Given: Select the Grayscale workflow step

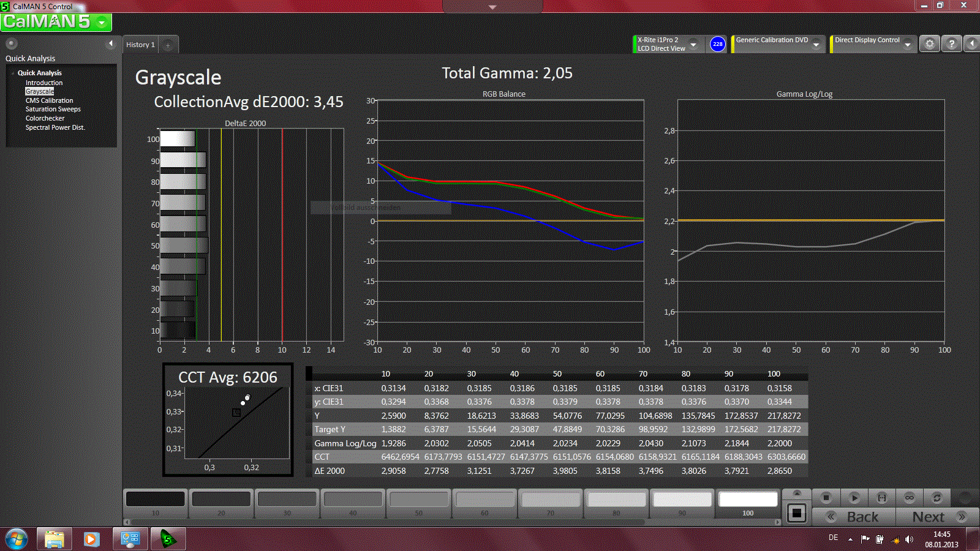Looking at the screenshot, I should tap(40, 91).
